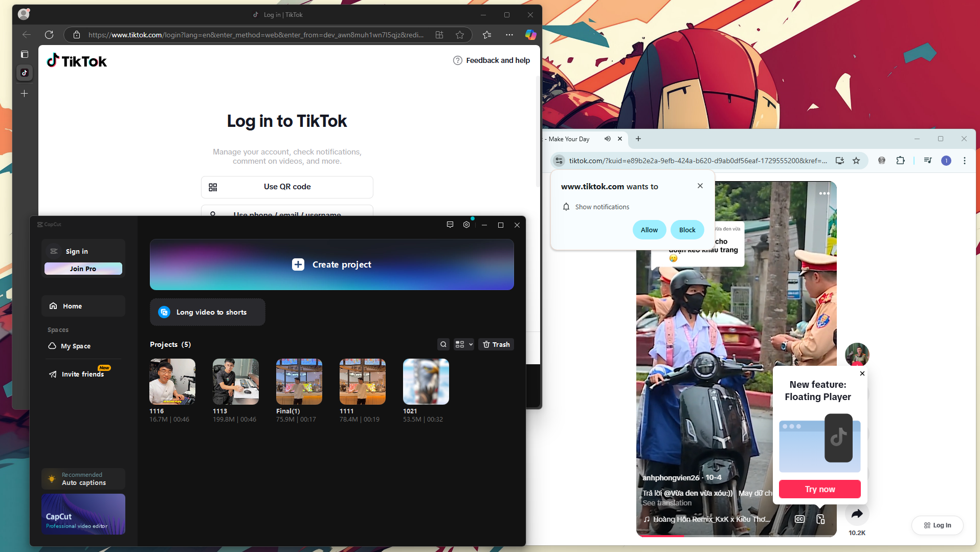Click the Copilot icon in Edge
Viewport: 980px width, 552px height.
click(530, 35)
